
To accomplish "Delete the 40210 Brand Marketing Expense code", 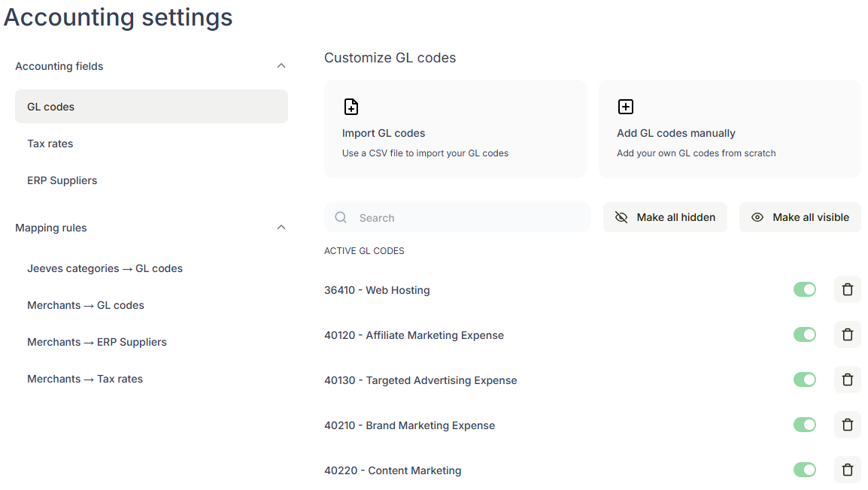I will click(847, 425).
